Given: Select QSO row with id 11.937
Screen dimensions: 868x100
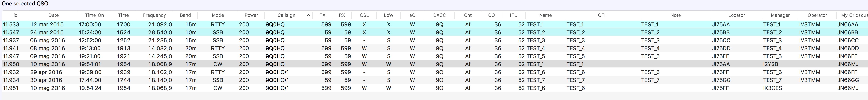Looking at the screenshot, I should (435, 40).
